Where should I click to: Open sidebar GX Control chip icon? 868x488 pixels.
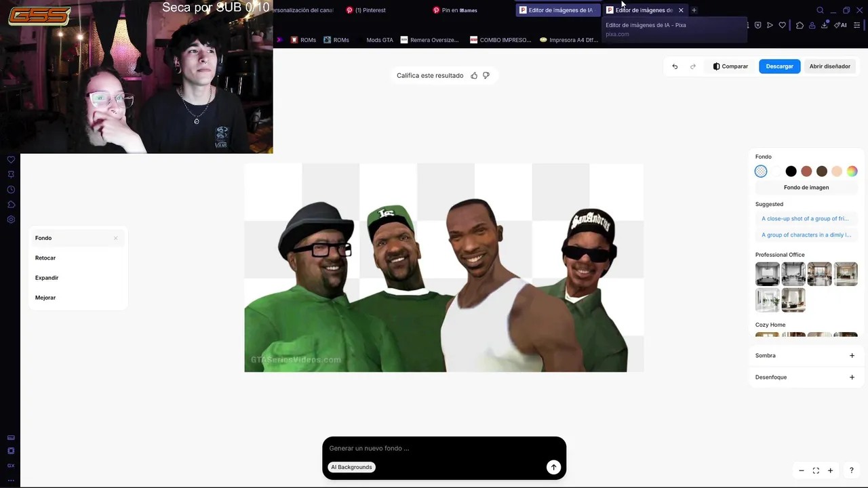pos(11,451)
